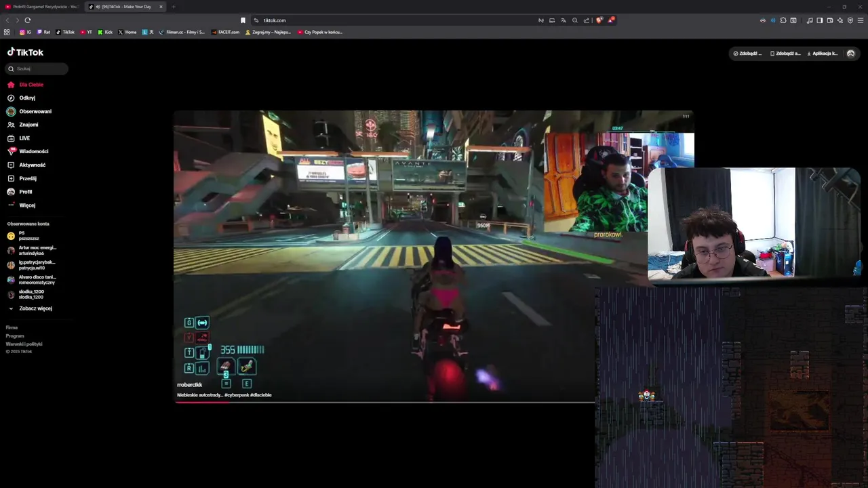The height and width of the screenshot is (488, 868).
Task: Open the IG bookmark
Action: pyautogui.click(x=26, y=32)
